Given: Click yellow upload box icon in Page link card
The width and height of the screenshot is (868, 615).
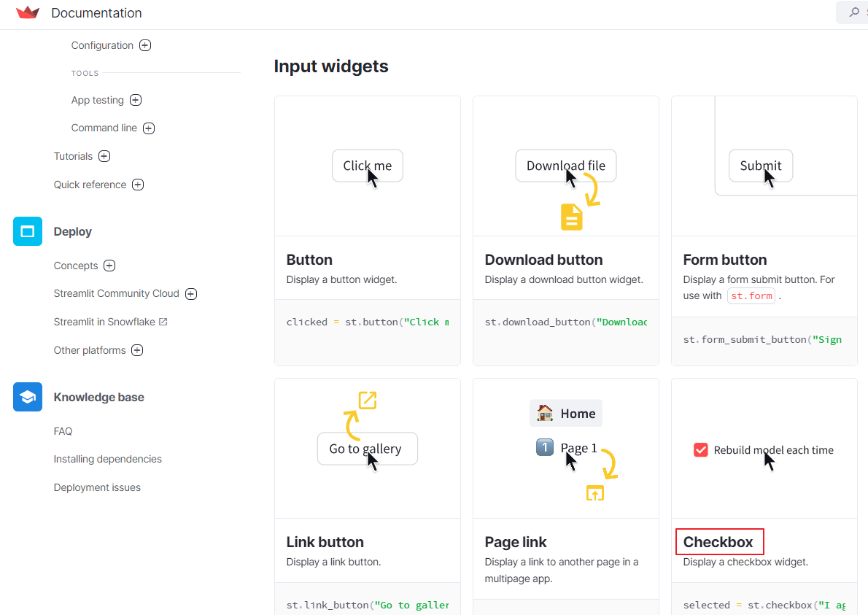Looking at the screenshot, I should tap(595, 492).
